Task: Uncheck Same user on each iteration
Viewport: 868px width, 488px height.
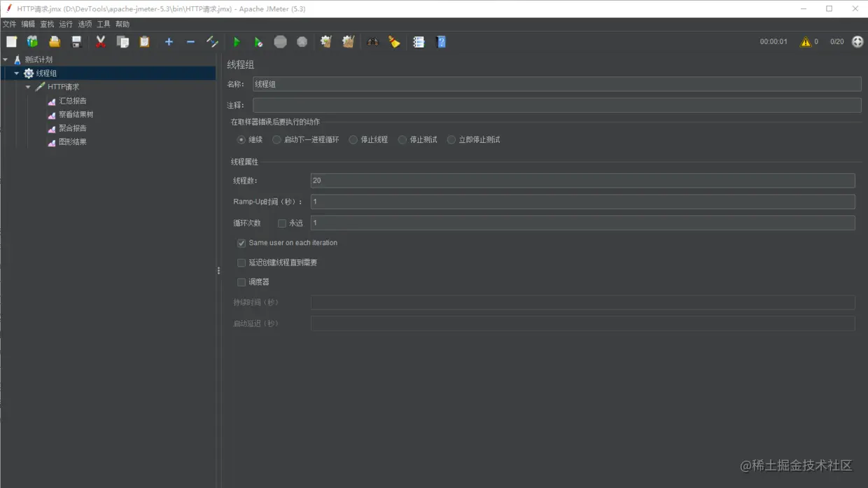Action: (x=241, y=243)
